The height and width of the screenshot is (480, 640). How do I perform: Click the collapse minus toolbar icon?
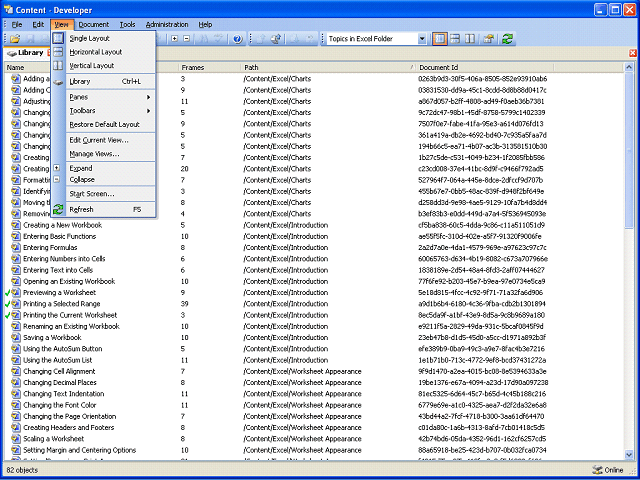click(187, 39)
